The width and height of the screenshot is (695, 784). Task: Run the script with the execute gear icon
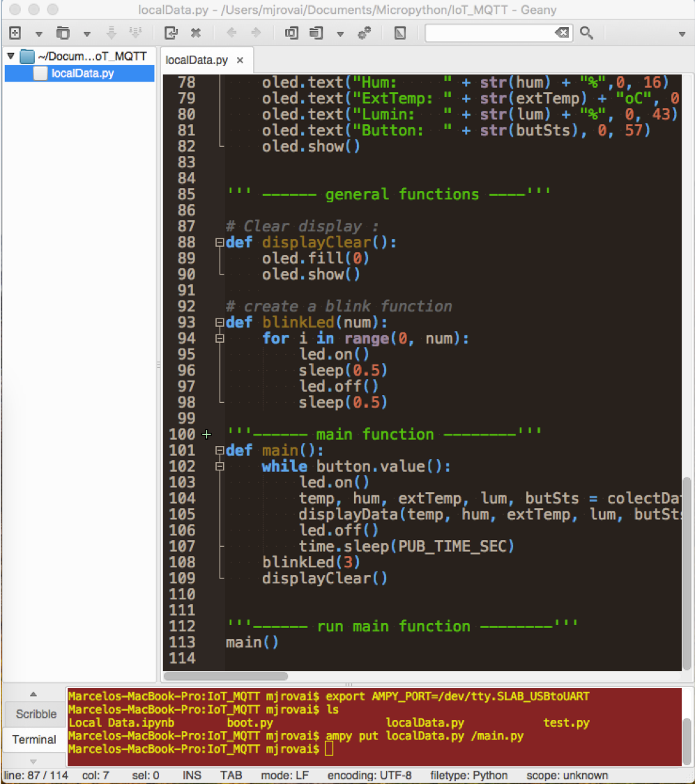(364, 33)
